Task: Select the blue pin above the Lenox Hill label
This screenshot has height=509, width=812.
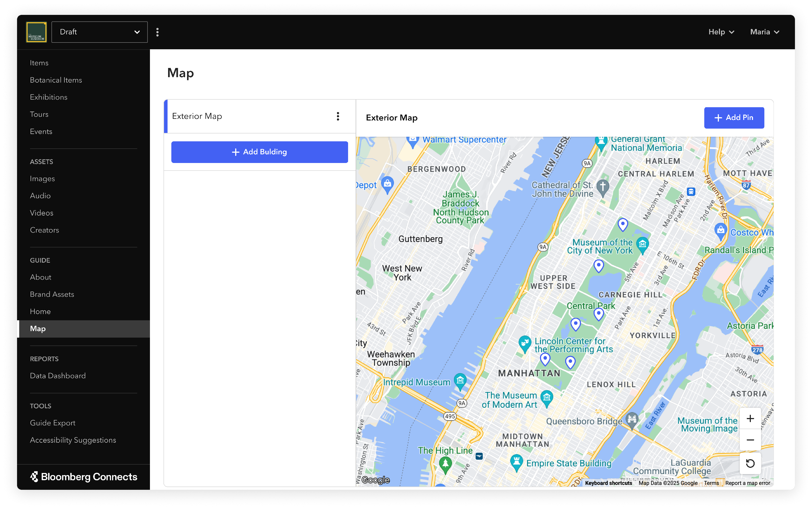Action: [x=570, y=363]
